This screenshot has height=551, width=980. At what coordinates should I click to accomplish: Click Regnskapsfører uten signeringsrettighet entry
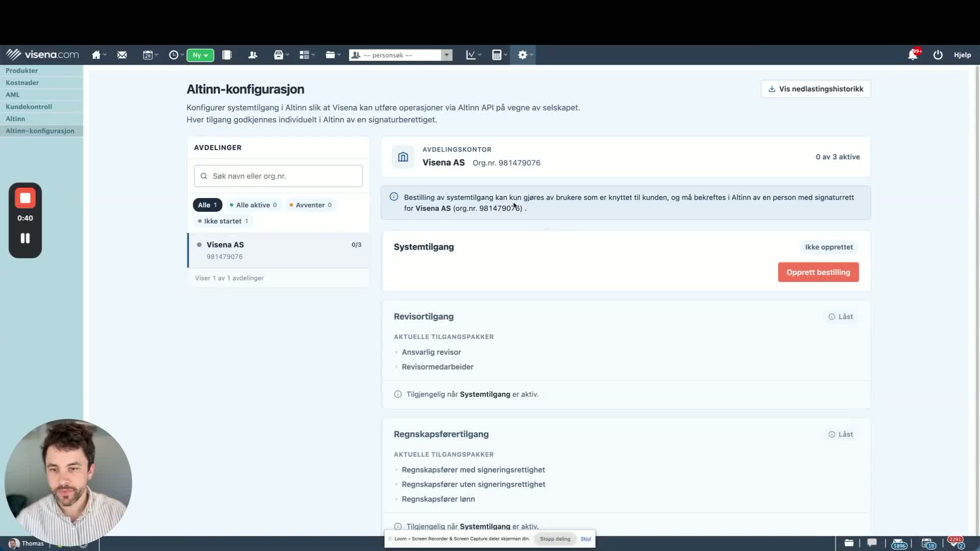point(473,485)
